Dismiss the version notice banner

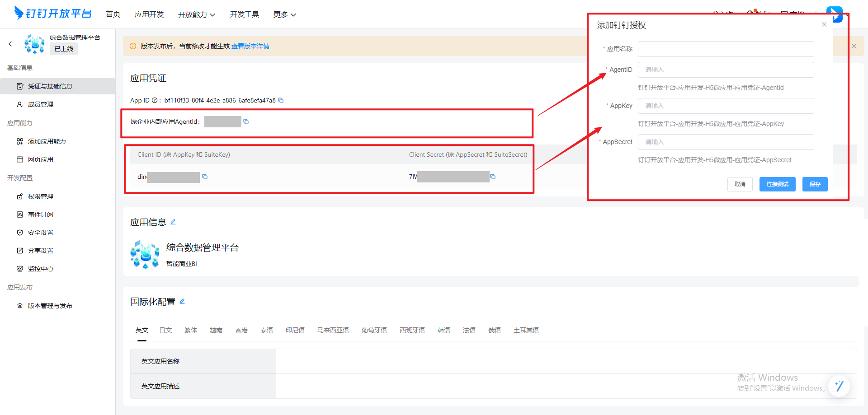(854, 46)
